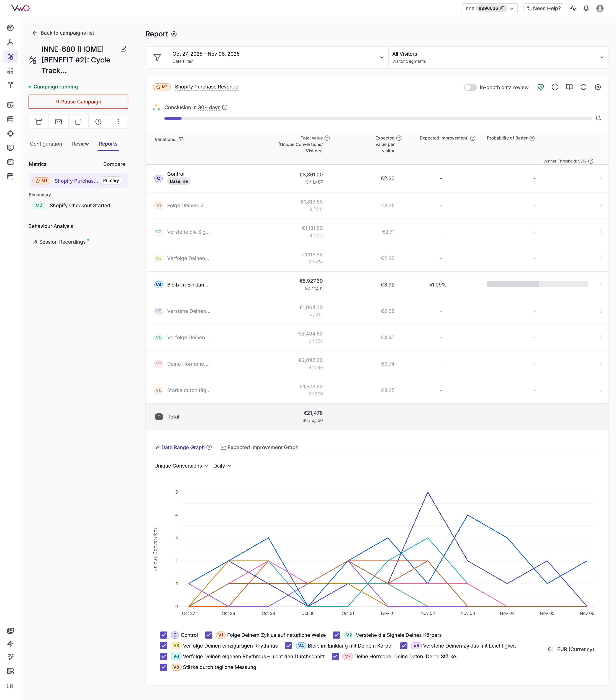Uncheck V8 Stärke durch tägliche Messung checkbox
This screenshot has height=700, width=616.
pyautogui.click(x=164, y=667)
